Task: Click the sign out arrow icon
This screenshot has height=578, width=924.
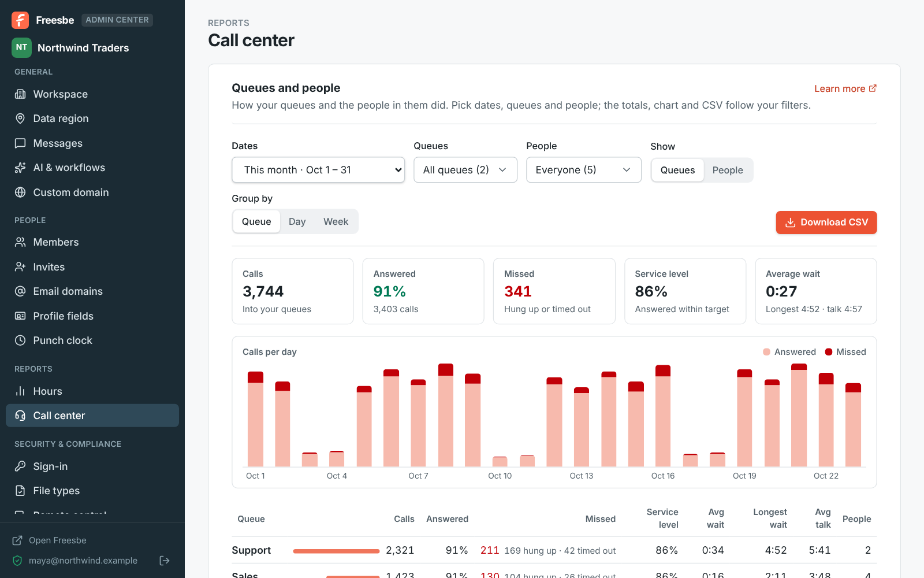Action: (x=165, y=561)
